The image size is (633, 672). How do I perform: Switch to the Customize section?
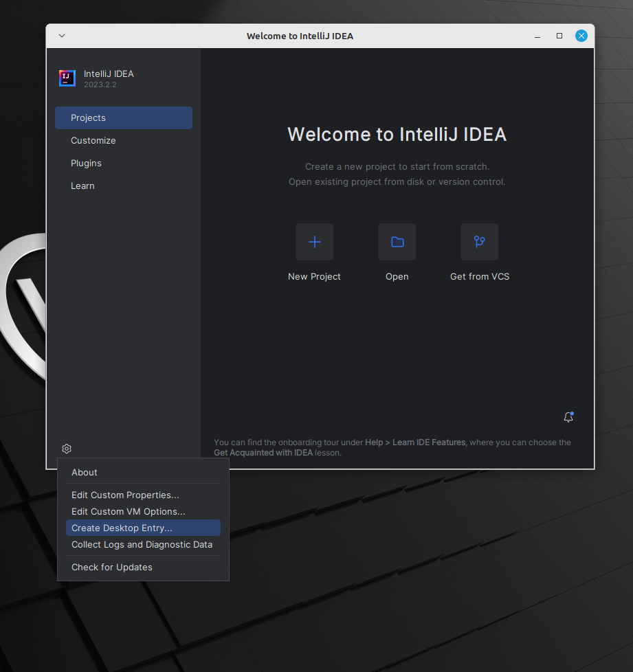coord(93,141)
